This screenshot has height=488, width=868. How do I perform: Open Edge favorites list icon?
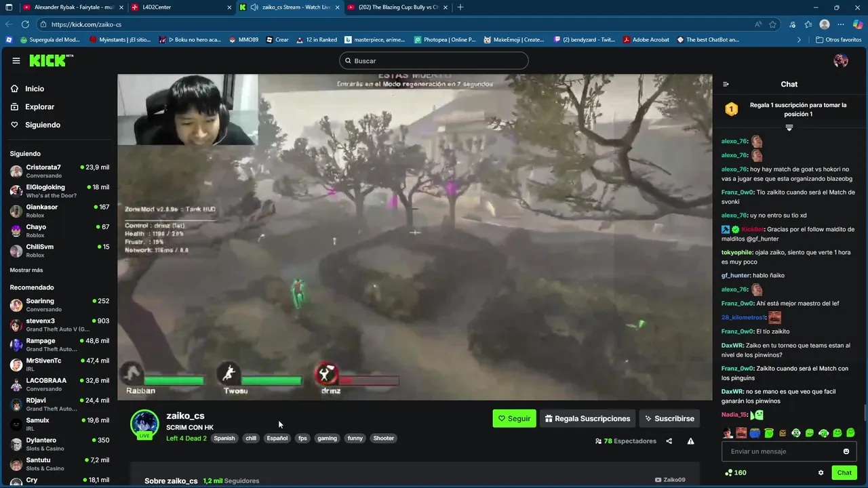[808, 24]
